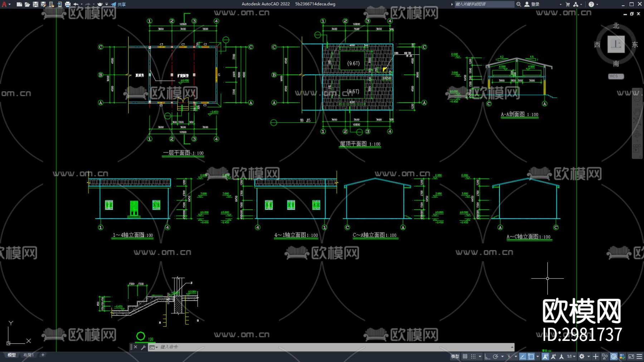
Task: Toggle annotation objects visibility
Action: coord(545,356)
